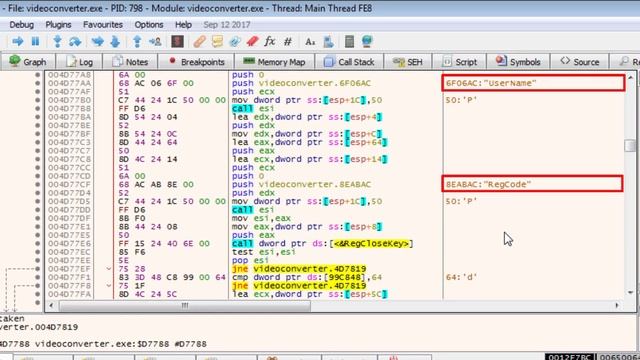
Task: Open the Options menu
Action: pyautogui.click(x=149, y=25)
